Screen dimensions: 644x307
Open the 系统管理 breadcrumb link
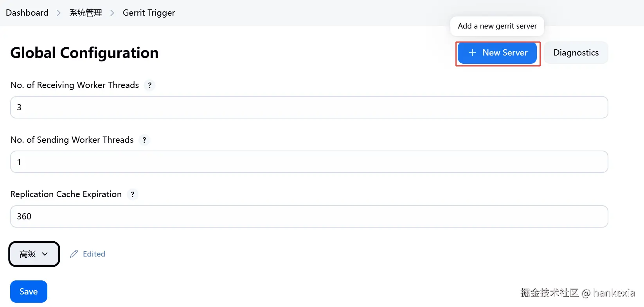tap(86, 13)
